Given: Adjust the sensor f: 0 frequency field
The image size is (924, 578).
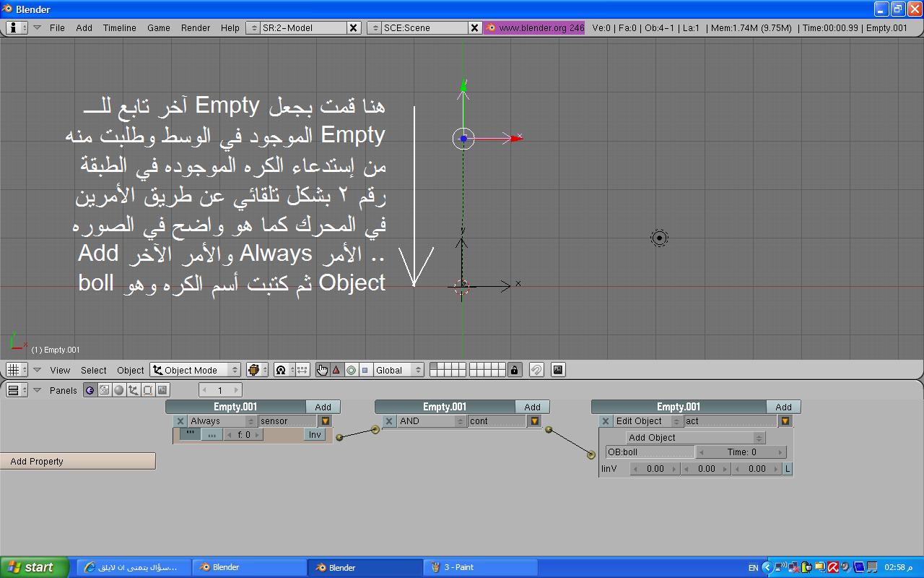Looking at the screenshot, I should click(x=243, y=435).
